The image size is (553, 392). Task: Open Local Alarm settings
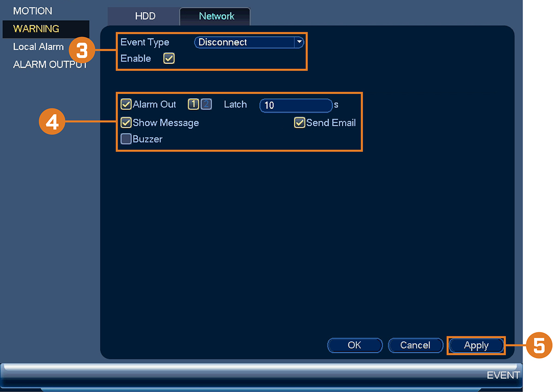point(38,47)
